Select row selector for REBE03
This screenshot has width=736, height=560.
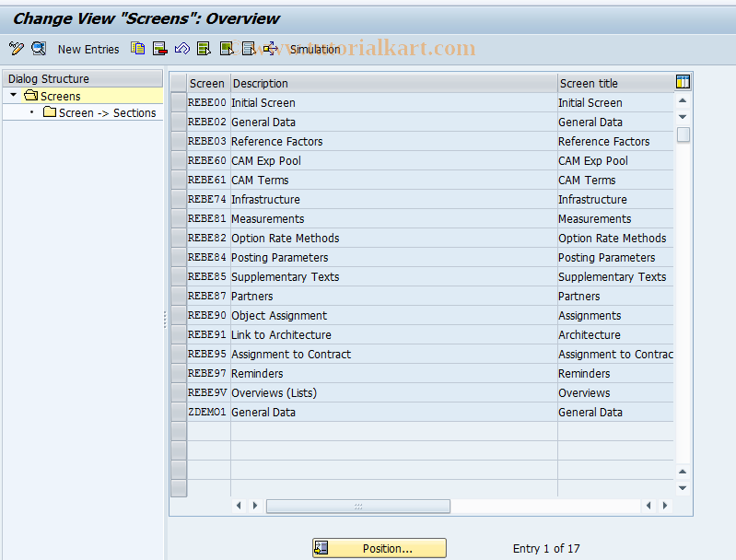point(179,141)
